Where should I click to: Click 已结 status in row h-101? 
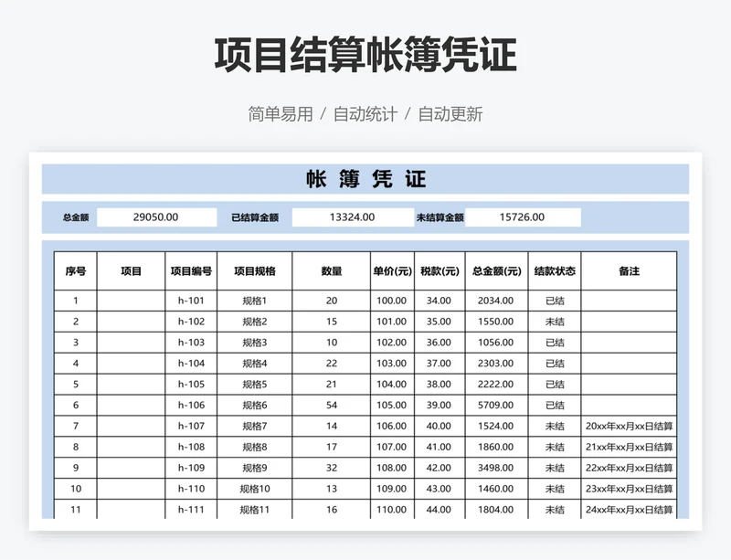point(555,301)
